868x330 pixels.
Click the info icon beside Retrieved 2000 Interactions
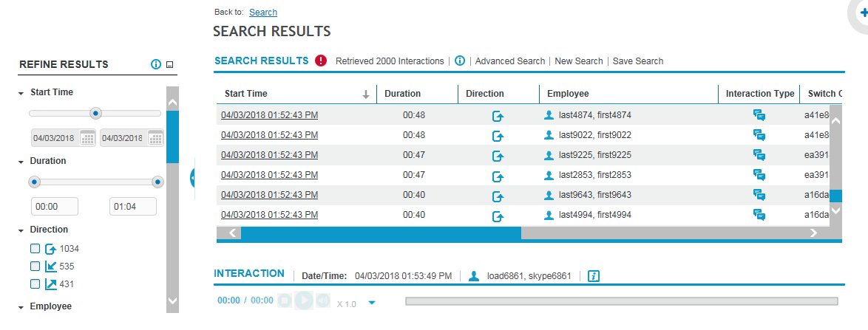coord(459,61)
